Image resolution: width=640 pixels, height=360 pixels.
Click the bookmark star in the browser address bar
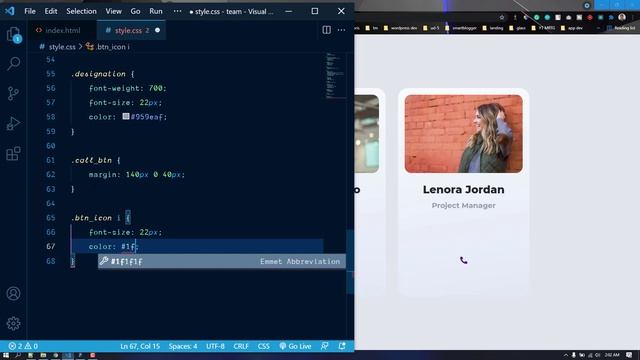(x=502, y=17)
